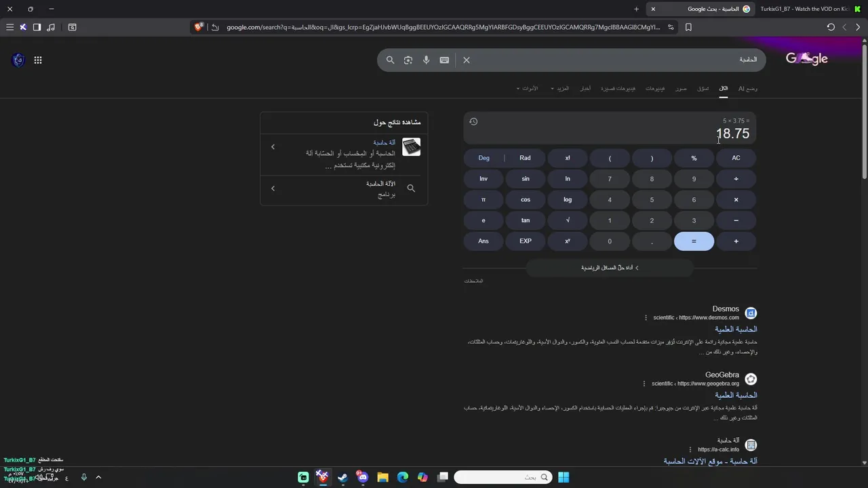Select Deg angle mode
This screenshot has height=488, width=868.
pos(484,158)
